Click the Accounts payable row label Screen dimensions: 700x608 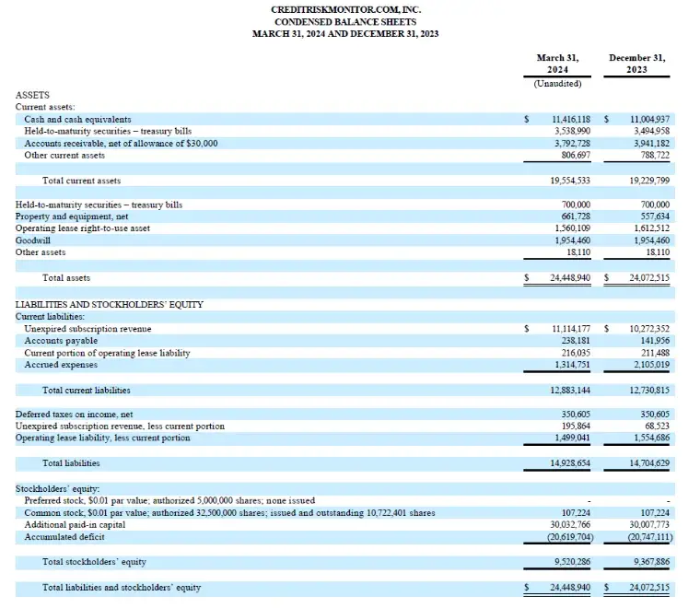pyautogui.click(x=61, y=341)
